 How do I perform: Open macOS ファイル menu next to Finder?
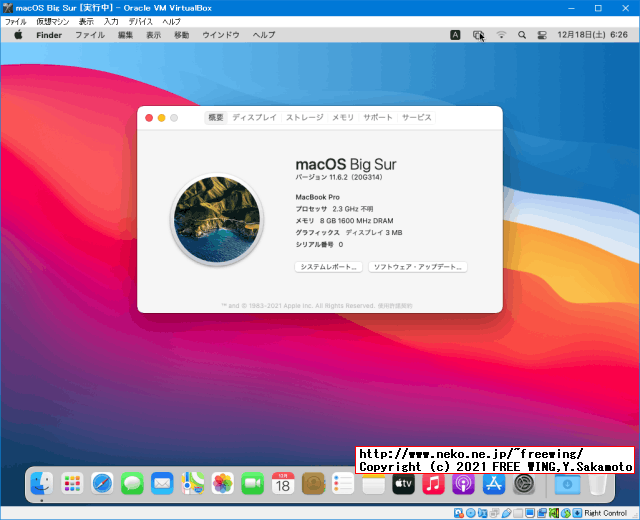click(90, 35)
